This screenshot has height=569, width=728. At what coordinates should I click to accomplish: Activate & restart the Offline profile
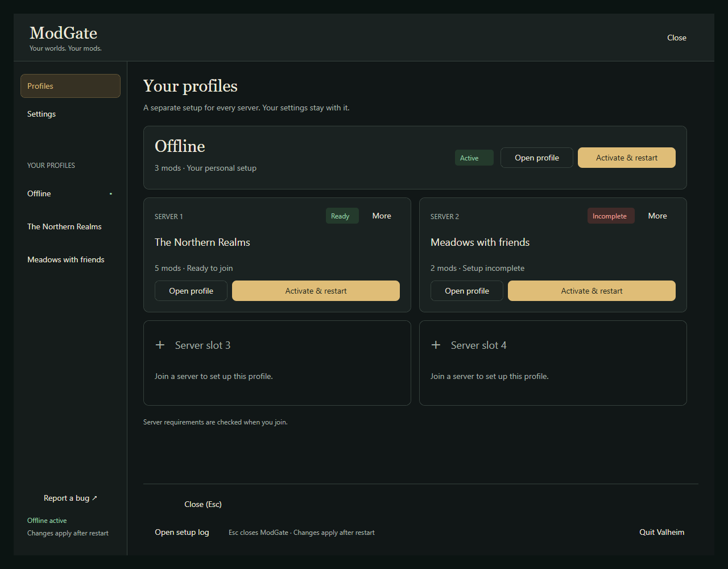[627, 158]
